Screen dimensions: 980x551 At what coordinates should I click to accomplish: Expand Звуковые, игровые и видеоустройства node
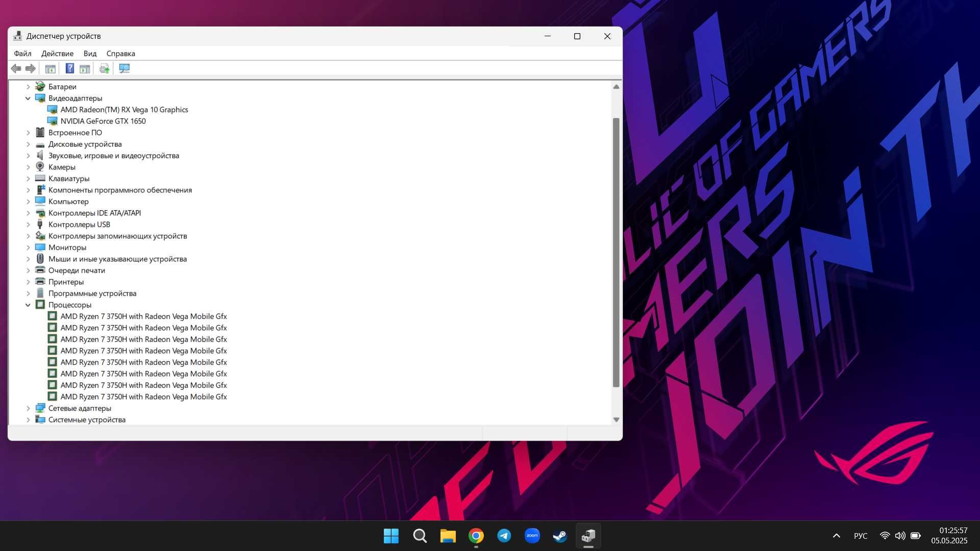pos(28,156)
